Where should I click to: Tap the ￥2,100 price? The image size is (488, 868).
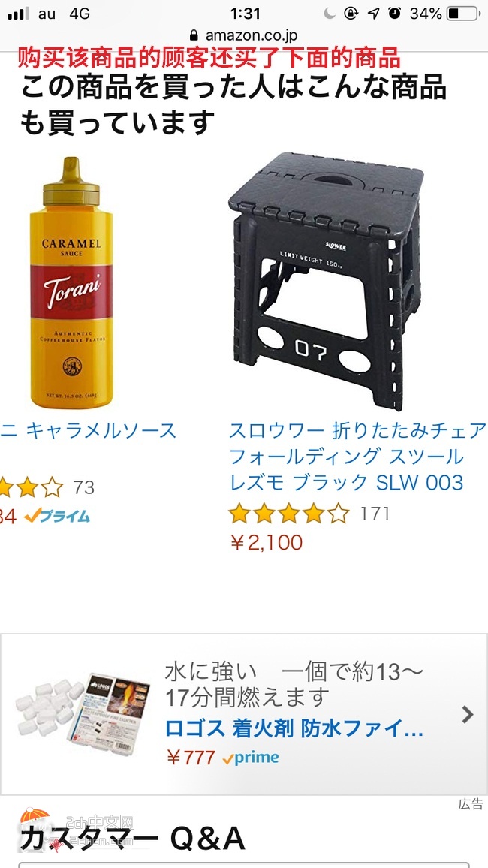[x=266, y=542]
